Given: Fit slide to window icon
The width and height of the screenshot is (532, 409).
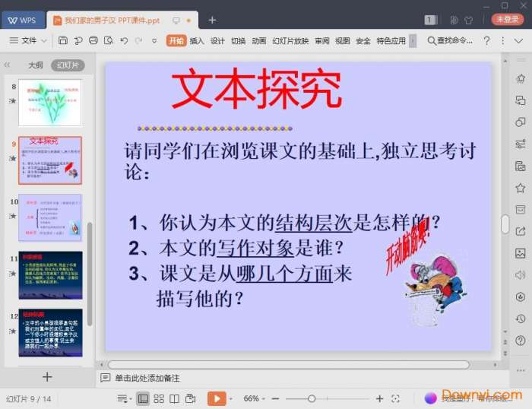Looking at the screenshot, I should 395,399.
